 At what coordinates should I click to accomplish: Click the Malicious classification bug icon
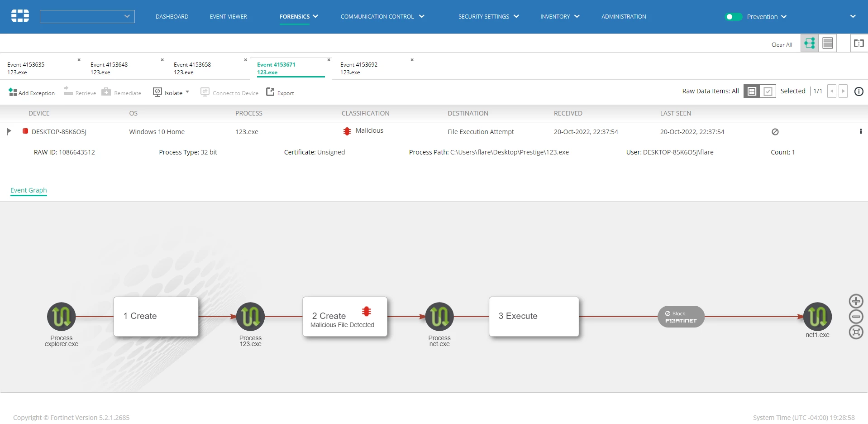[347, 131]
